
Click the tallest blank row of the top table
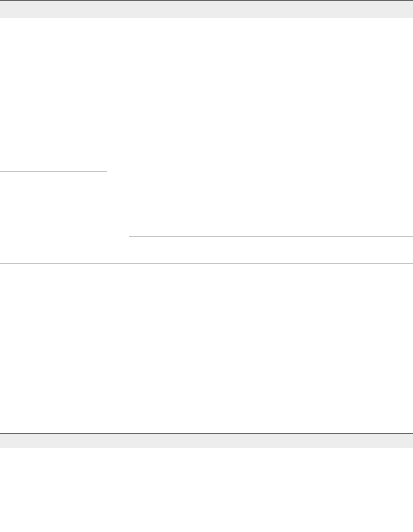click(x=206, y=324)
